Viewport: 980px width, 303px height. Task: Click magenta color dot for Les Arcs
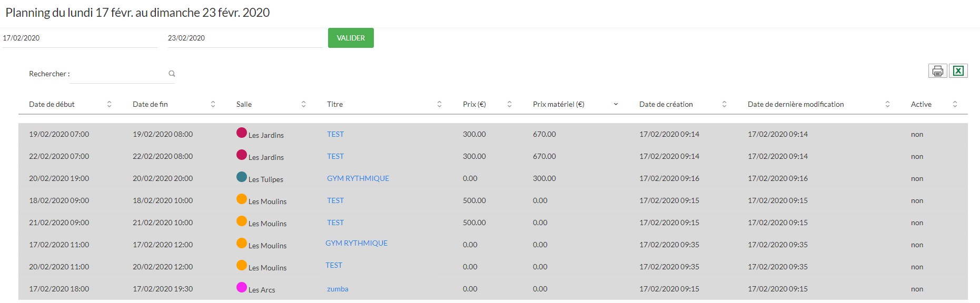[242, 287]
